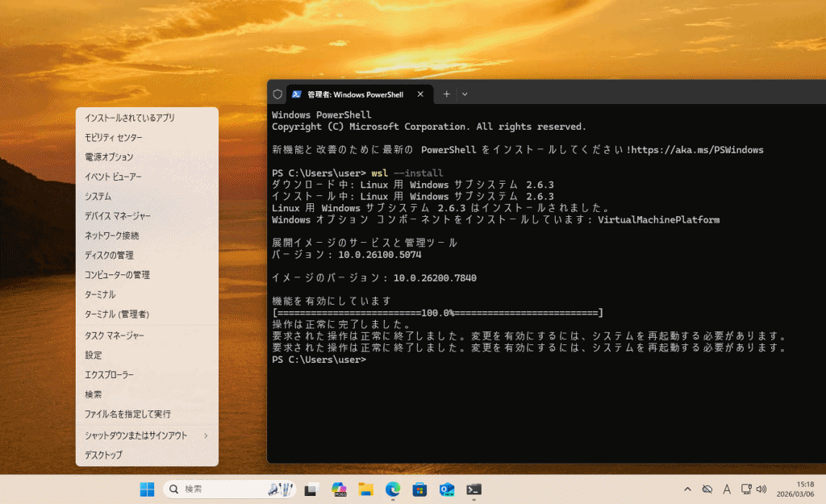
Task: Launch Microsoft Store from the taskbar
Action: coord(419,489)
